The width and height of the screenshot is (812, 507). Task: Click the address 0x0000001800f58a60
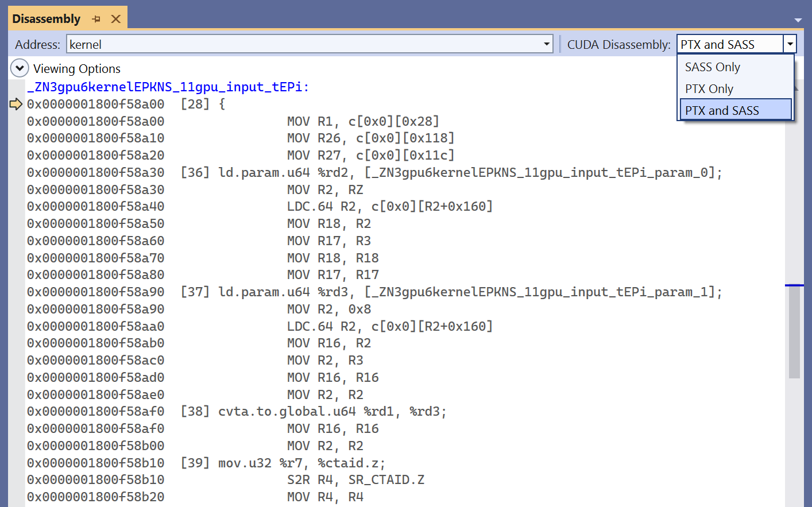click(95, 241)
